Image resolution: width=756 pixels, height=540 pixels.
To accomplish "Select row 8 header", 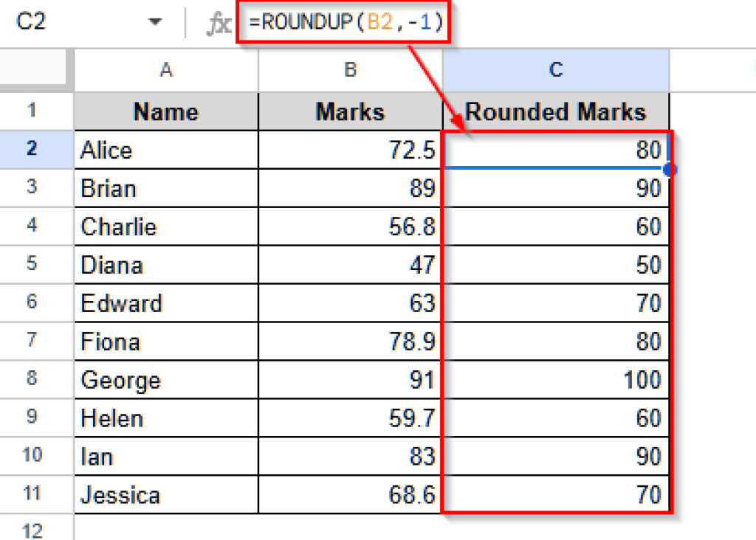I will point(32,380).
